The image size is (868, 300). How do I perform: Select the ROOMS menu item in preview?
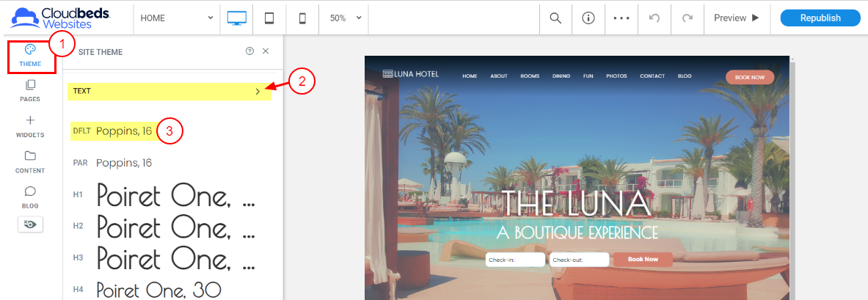click(530, 76)
